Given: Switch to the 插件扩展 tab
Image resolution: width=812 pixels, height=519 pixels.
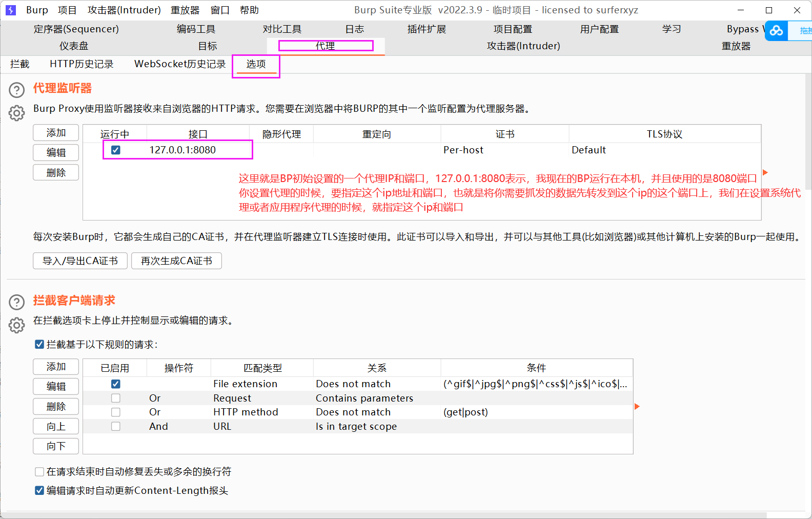Looking at the screenshot, I should click(427, 29).
